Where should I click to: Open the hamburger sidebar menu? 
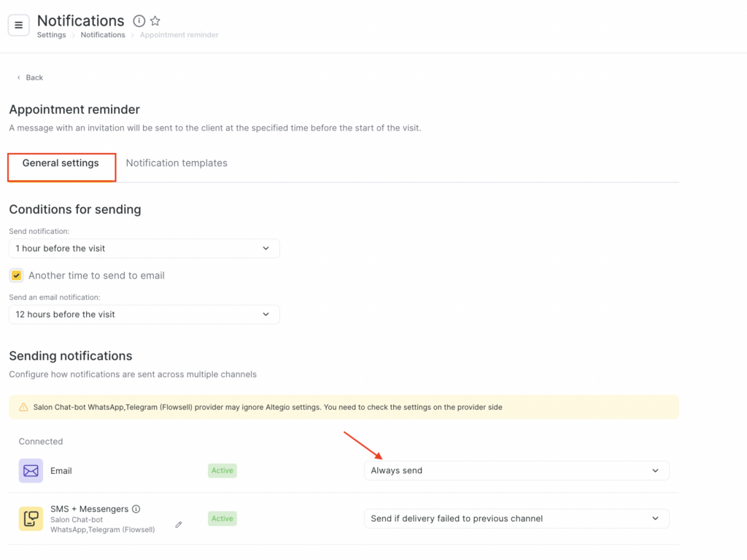click(18, 25)
